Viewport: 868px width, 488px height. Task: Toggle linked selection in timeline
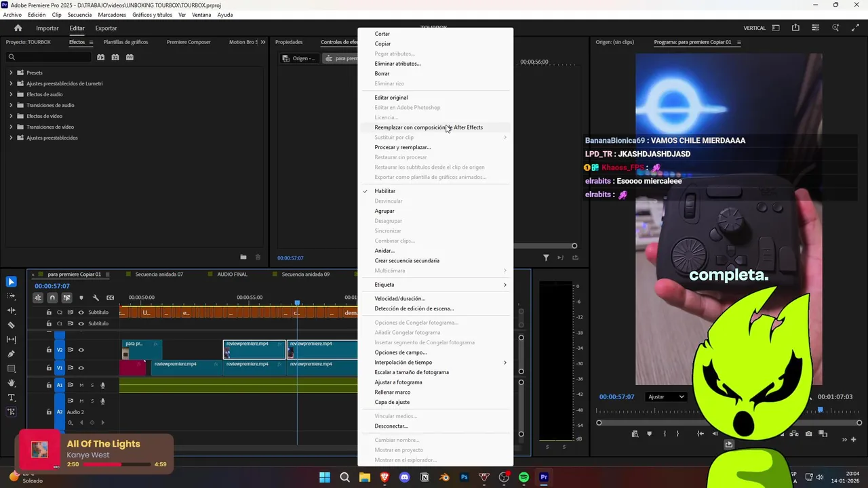tap(66, 298)
